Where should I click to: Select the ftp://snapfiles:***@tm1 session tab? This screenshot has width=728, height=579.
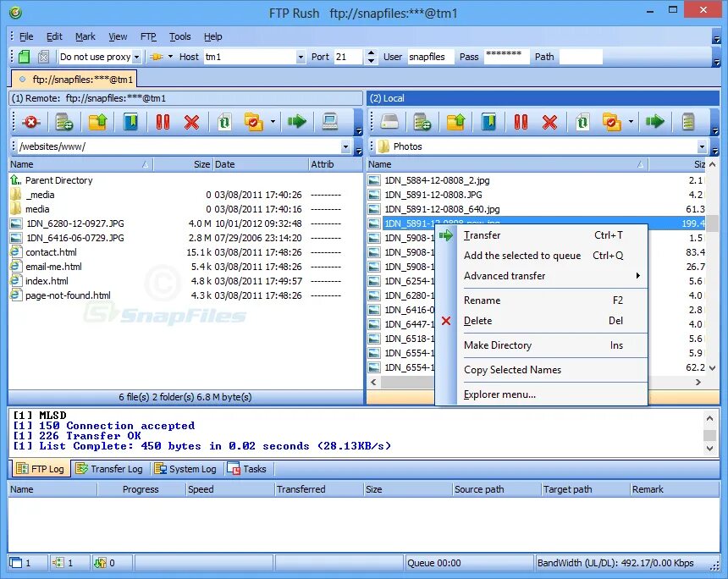click(74, 80)
